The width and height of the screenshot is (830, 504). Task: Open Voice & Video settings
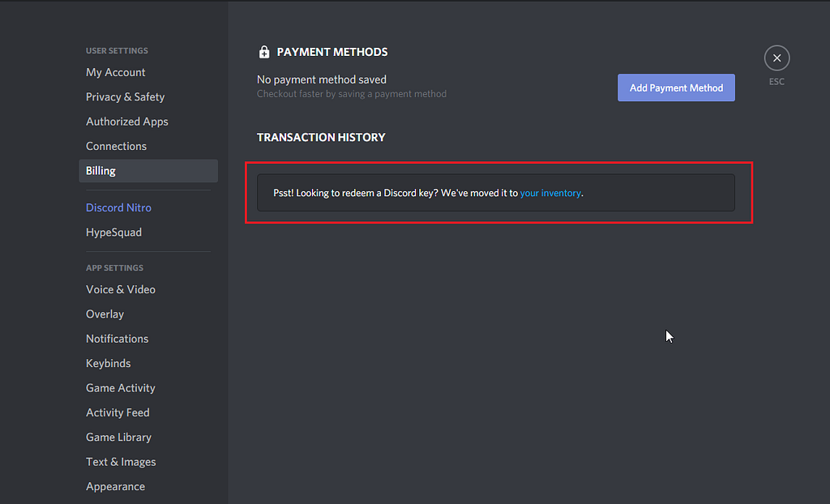coord(121,289)
